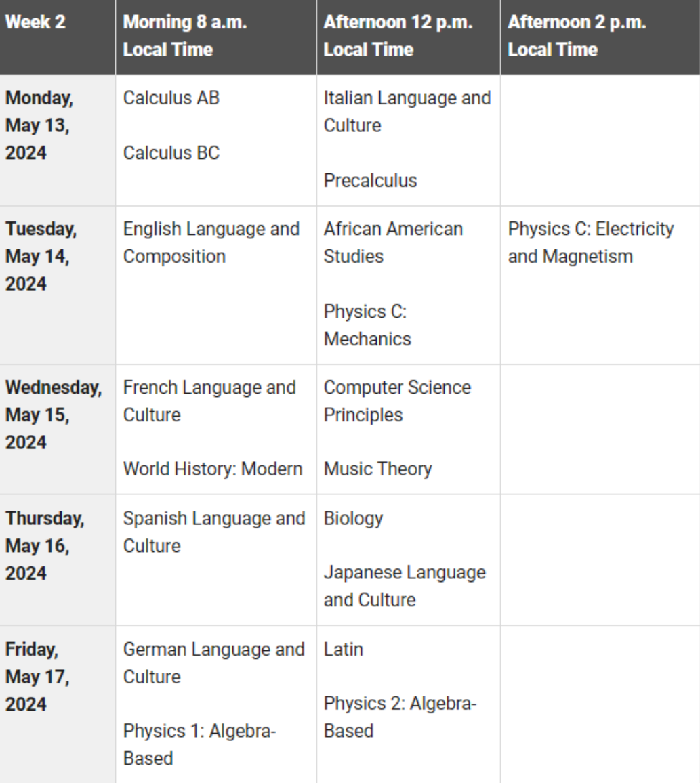Viewport: 700px width, 783px height.
Task: Click the Music Theory exam entry
Action: click(x=377, y=469)
